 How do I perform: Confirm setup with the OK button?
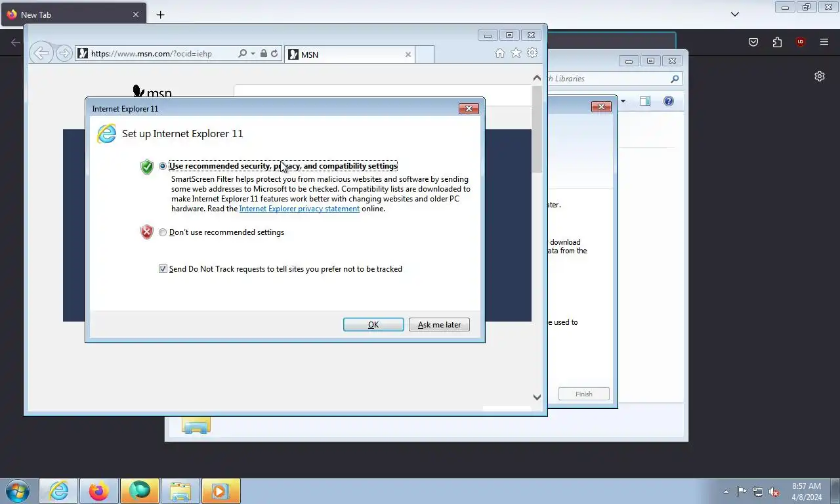373,325
